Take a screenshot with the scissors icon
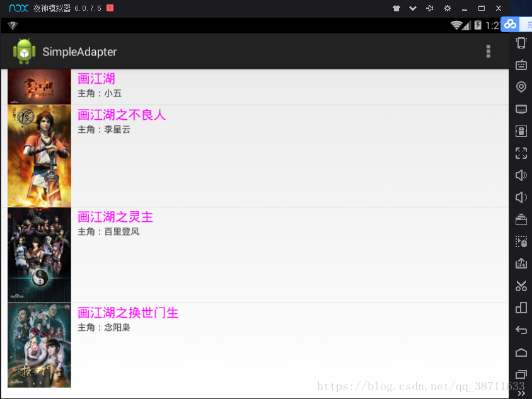532x399 pixels. pos(521,286)
